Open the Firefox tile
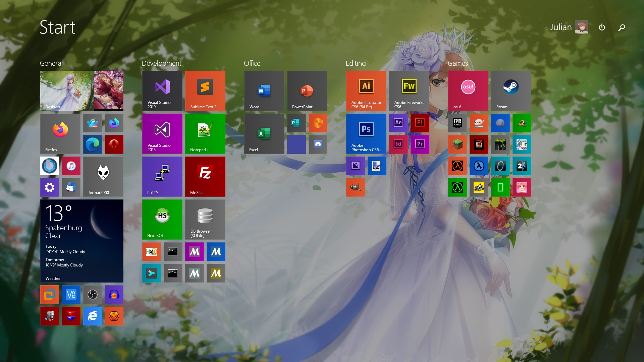 point(60,134)
